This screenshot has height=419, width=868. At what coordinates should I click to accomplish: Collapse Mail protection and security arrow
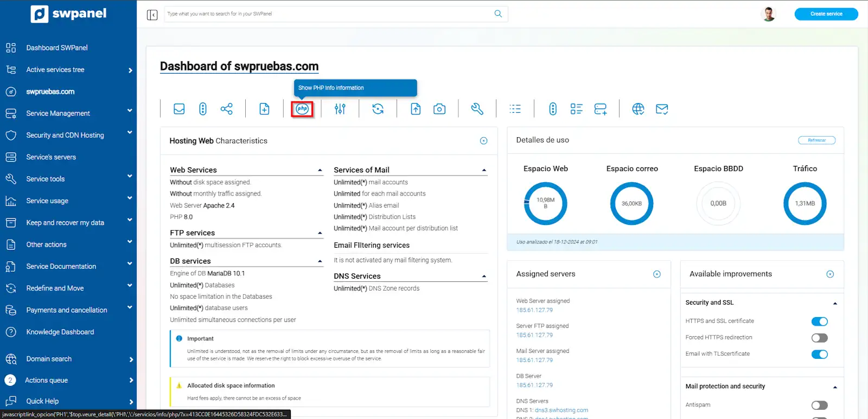(835, 387)
